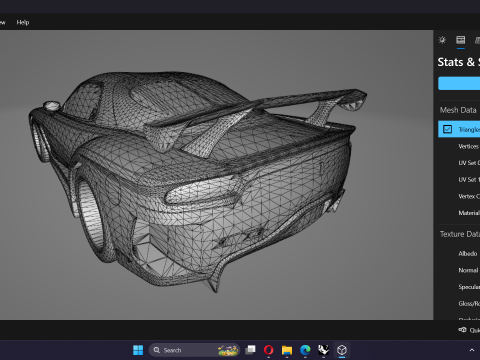Click the 3D Viewer taskbar icon

(x=342, y=350)
